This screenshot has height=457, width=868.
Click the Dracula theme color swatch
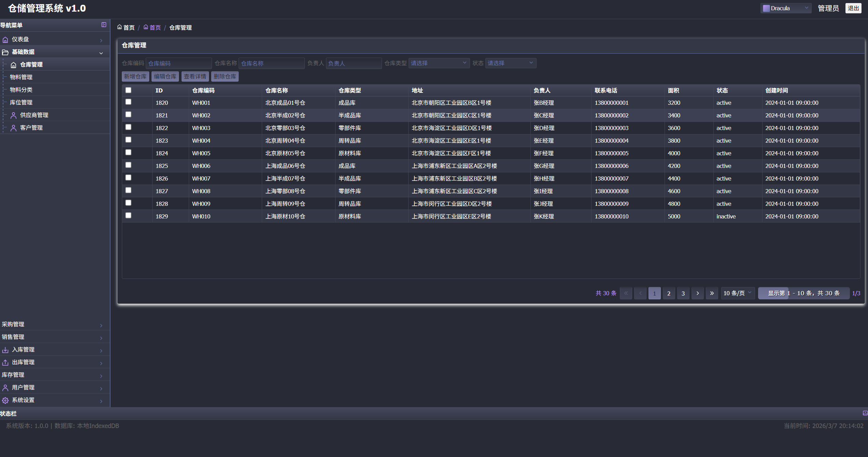pyautogui.click(x=766, y=8)
